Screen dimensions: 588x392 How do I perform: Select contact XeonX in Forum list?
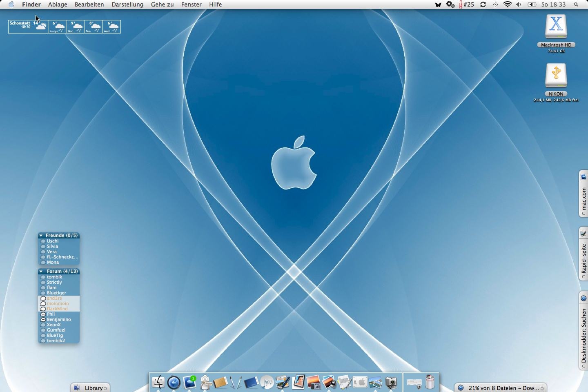[59, 325]
